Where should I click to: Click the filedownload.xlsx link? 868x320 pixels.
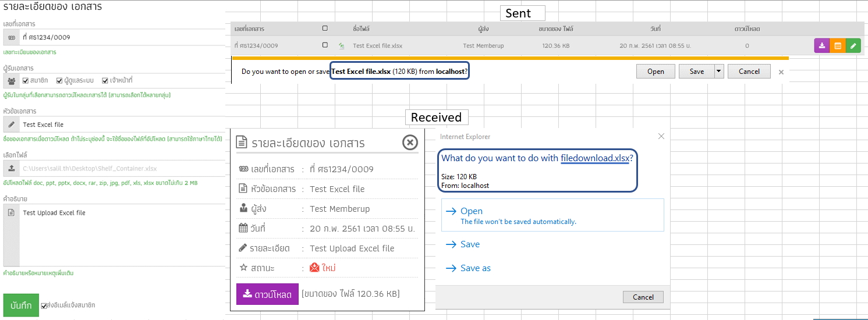594,158
